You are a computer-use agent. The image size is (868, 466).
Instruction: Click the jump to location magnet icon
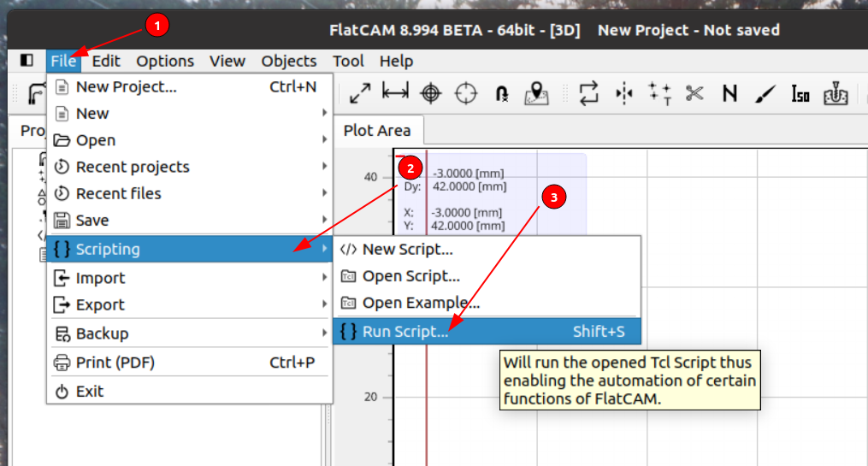(501, 93)
